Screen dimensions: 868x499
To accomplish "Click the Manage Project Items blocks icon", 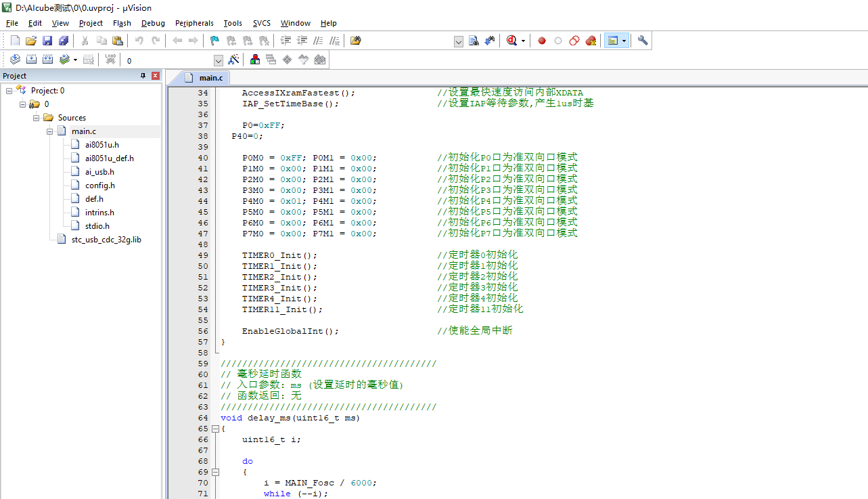I will 255,60.
